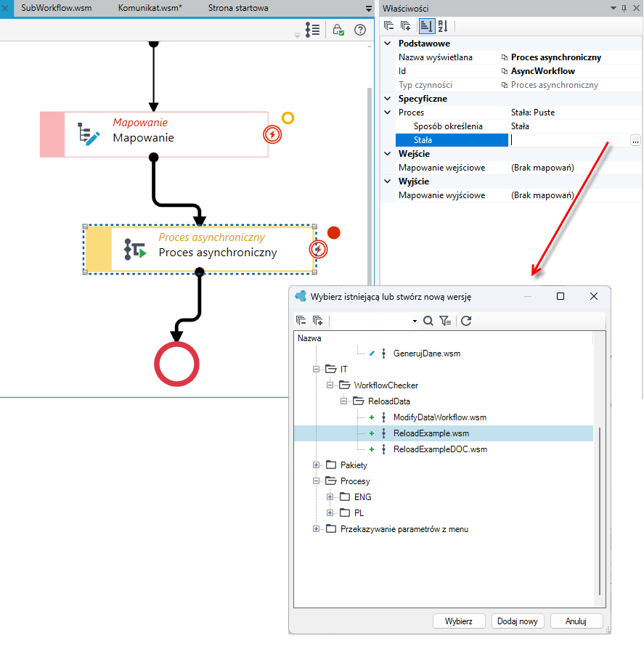The image size is (644, 654).
Task: Click the Dodaj nowy button
Action: point(518,621)
